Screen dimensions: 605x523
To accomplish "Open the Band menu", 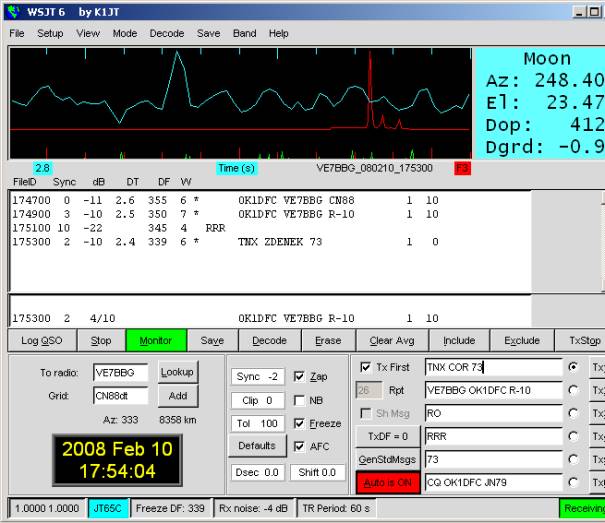I will 244,34.
